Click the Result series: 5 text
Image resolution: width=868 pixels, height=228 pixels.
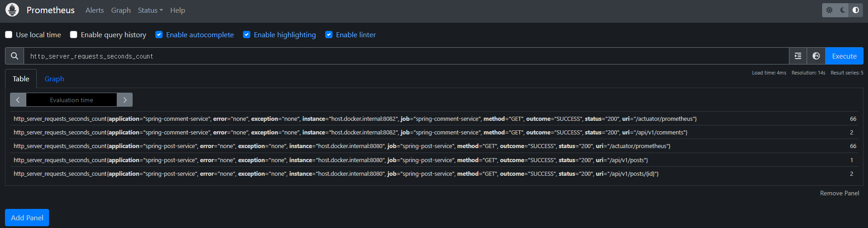click(847, 73)
